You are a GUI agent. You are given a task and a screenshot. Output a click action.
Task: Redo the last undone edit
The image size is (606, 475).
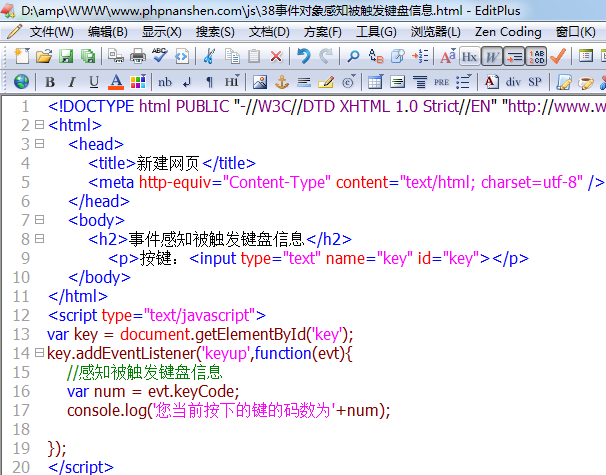326,56
